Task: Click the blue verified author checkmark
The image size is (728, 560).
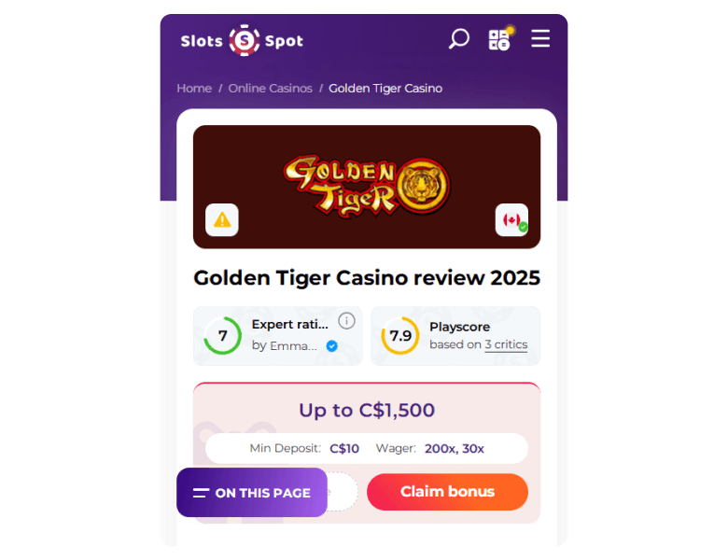Action: tap(332, 346)
